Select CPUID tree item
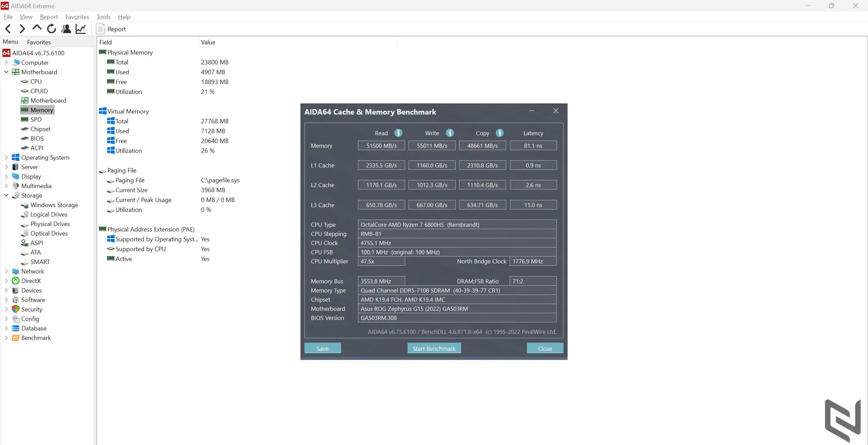Screen dimensions: 868x445 tap(39, 91)
